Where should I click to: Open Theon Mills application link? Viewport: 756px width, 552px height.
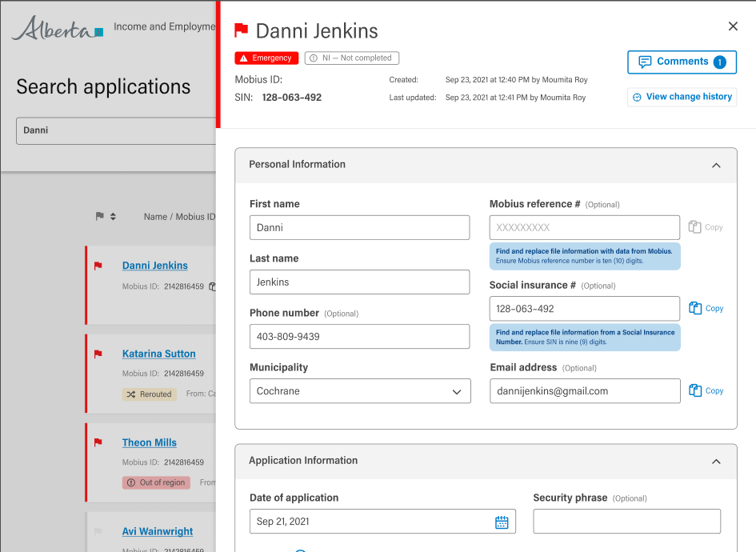149,442
